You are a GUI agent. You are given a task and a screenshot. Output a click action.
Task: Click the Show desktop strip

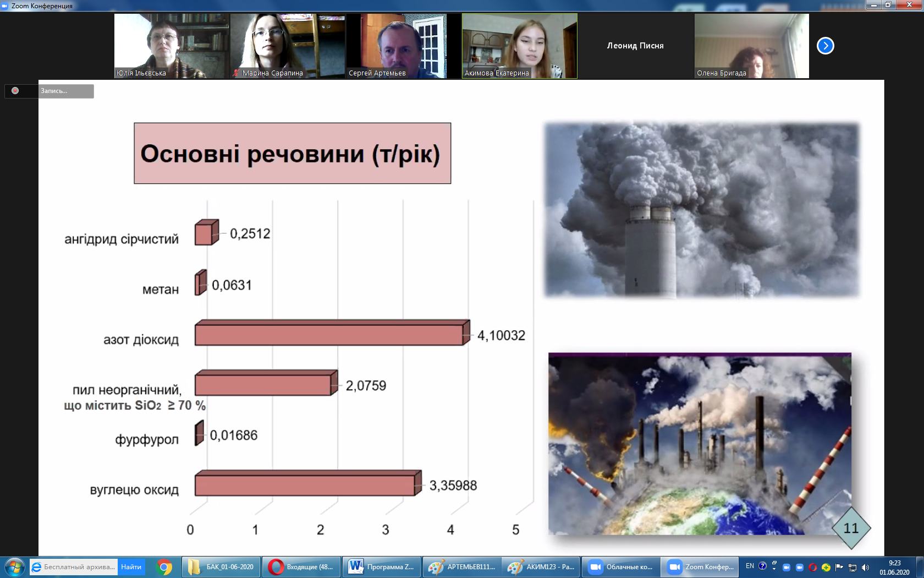[x=920, y=567]
